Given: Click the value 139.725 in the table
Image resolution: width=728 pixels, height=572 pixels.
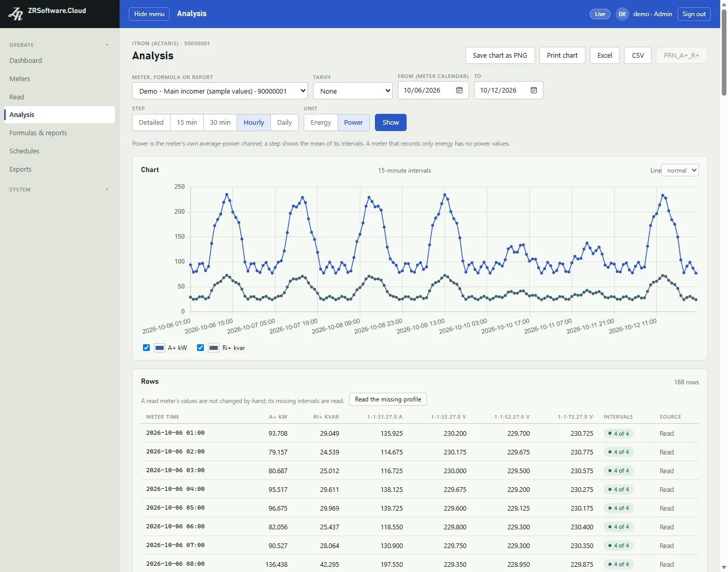Looking at the screenshot, I should pyautogui.click(x=392, y=509).
